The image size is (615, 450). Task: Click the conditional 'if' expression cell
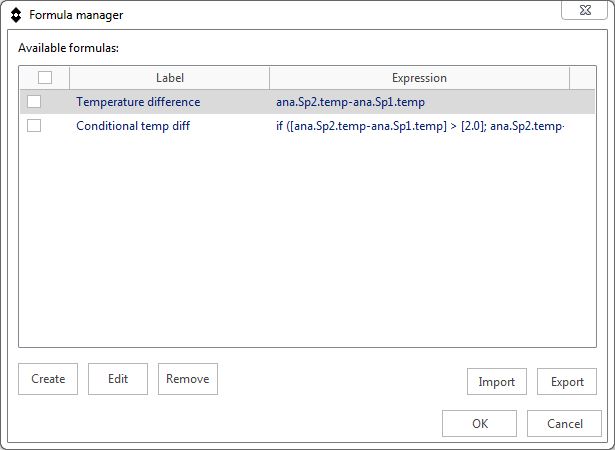click(420, 126)
